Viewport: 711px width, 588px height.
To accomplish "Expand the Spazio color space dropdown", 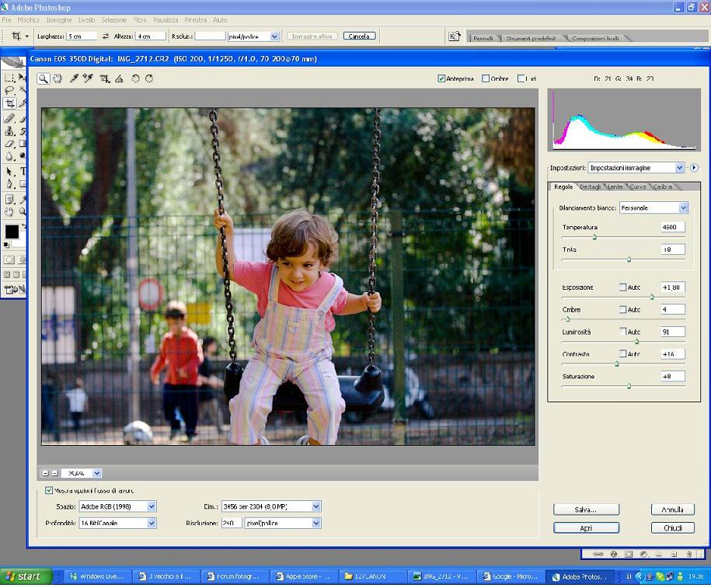I will pos(152,506).
